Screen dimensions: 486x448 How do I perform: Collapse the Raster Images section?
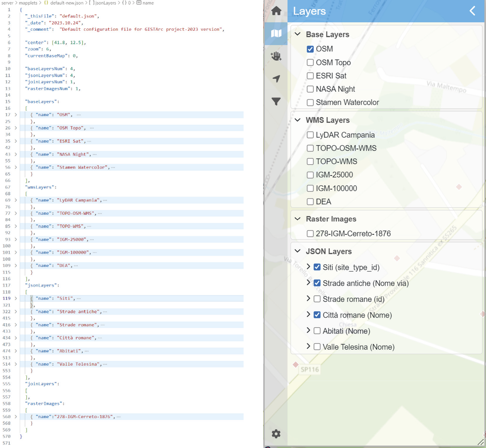298,219
